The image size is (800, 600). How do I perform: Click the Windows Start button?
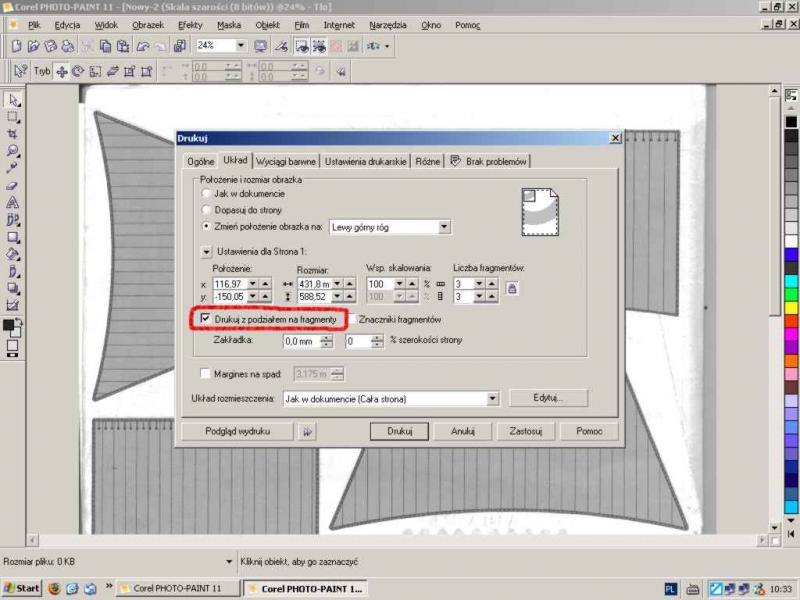(21, 589)
